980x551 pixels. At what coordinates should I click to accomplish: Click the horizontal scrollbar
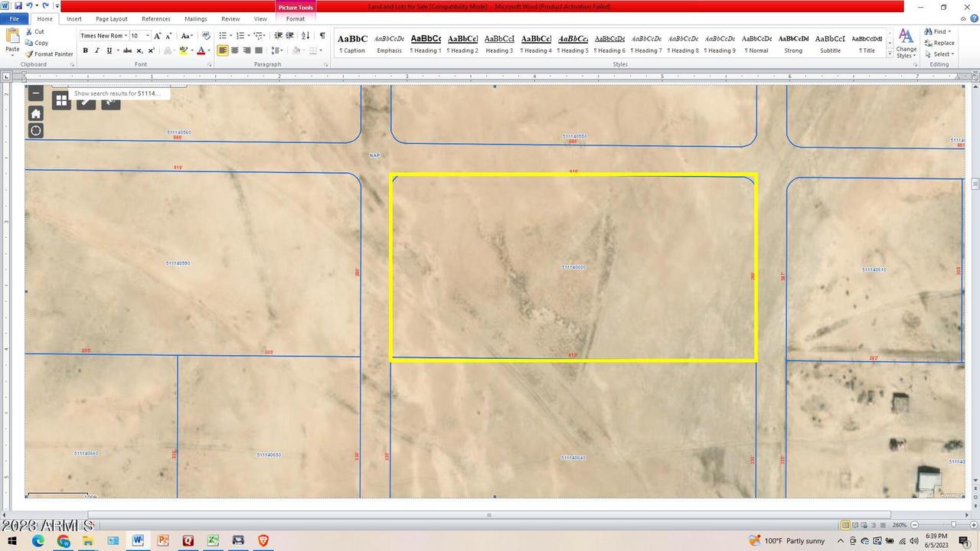tap(489, 515)
